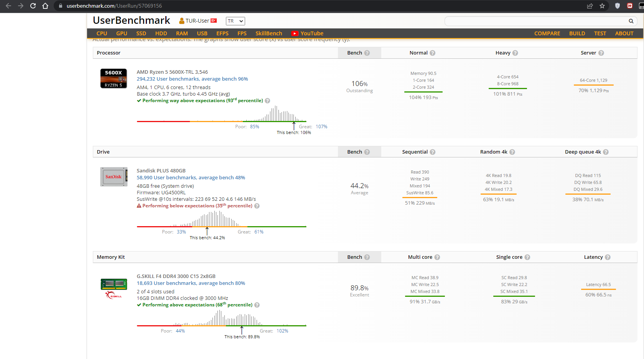
Task: Open help icon next to Processor Bench
Action: (367, 53)
